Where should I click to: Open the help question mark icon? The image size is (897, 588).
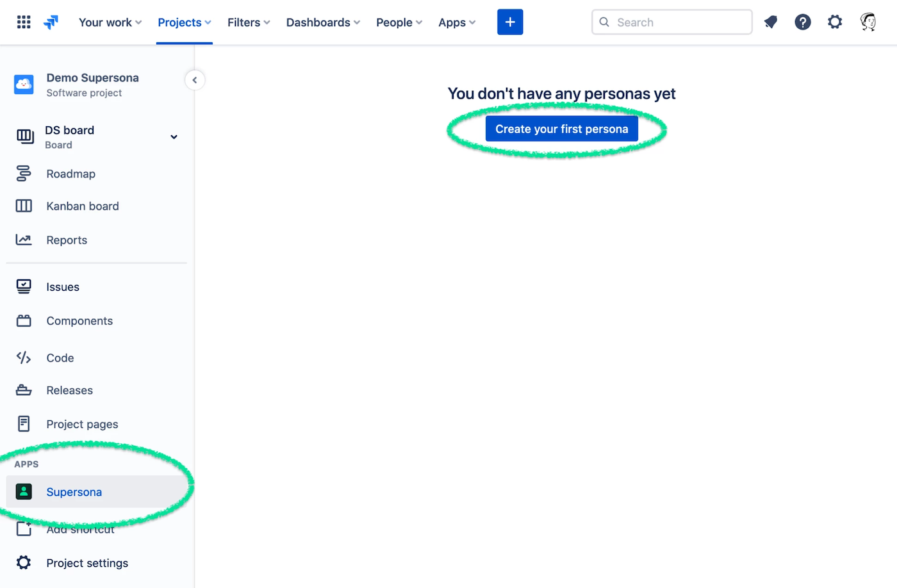(803, 22)
